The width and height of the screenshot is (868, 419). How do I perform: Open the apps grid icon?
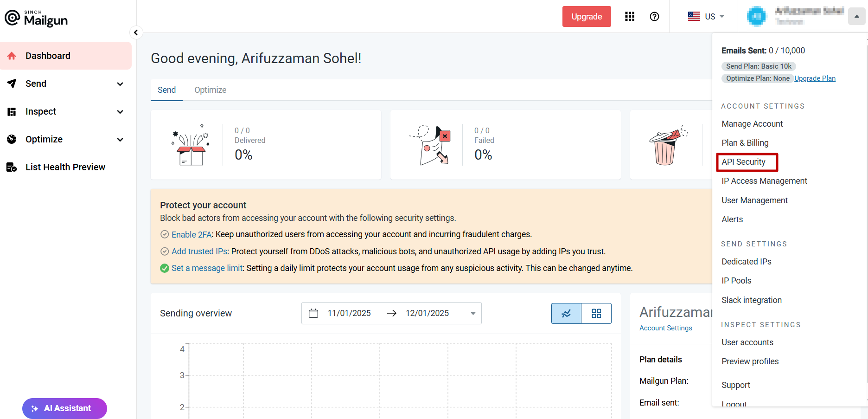(x=630, y=17)
